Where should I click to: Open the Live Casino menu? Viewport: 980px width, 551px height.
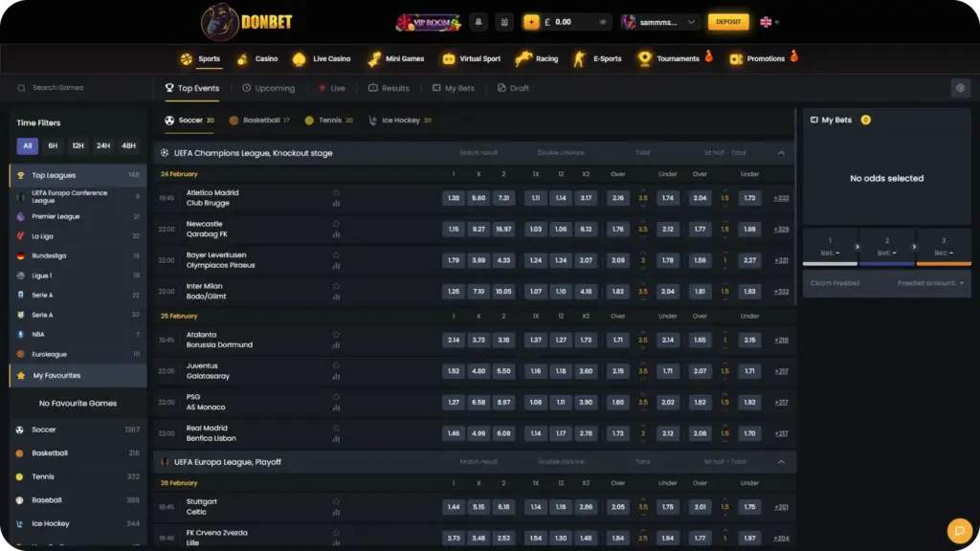click(x=322, y=58)
